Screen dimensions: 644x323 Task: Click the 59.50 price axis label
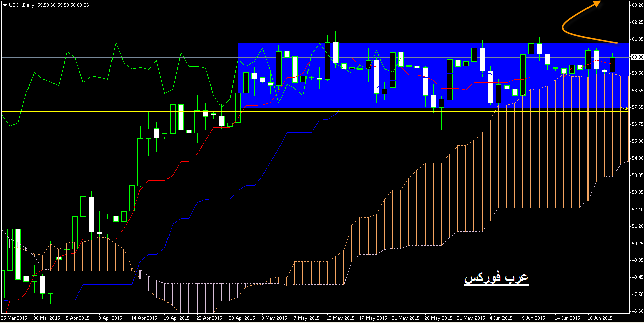(x=637, y=73)
